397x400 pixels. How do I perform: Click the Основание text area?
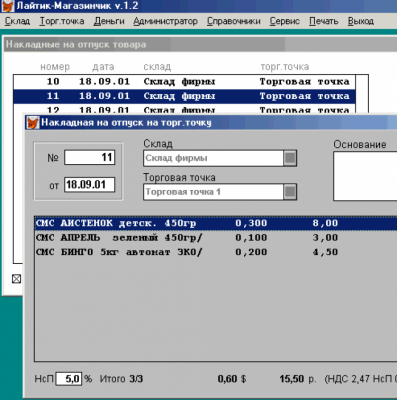[x=365, y=176]
